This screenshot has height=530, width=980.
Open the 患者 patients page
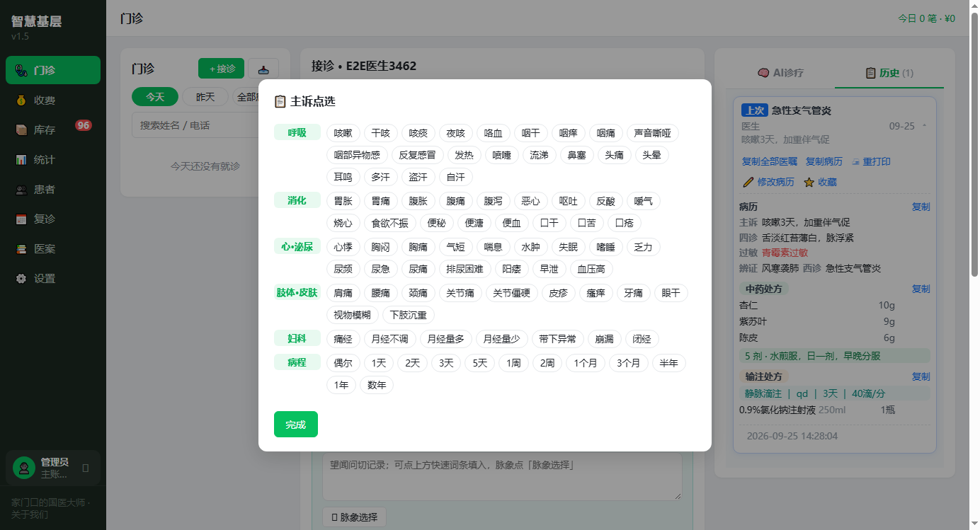(53, 189)
